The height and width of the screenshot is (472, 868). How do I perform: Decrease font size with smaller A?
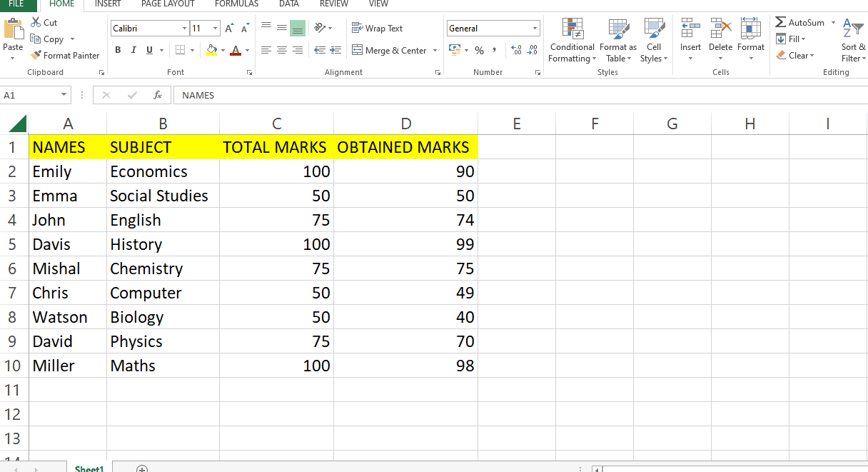click(246, 29)
